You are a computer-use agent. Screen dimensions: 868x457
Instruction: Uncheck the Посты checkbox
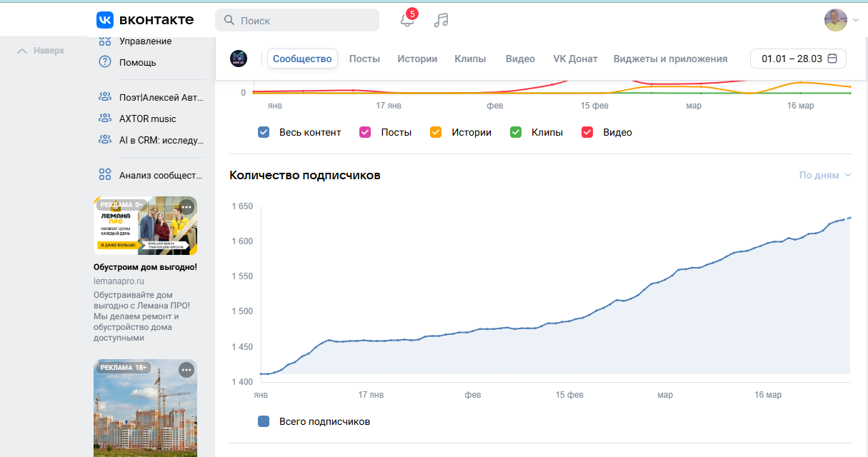pos(365,132)
